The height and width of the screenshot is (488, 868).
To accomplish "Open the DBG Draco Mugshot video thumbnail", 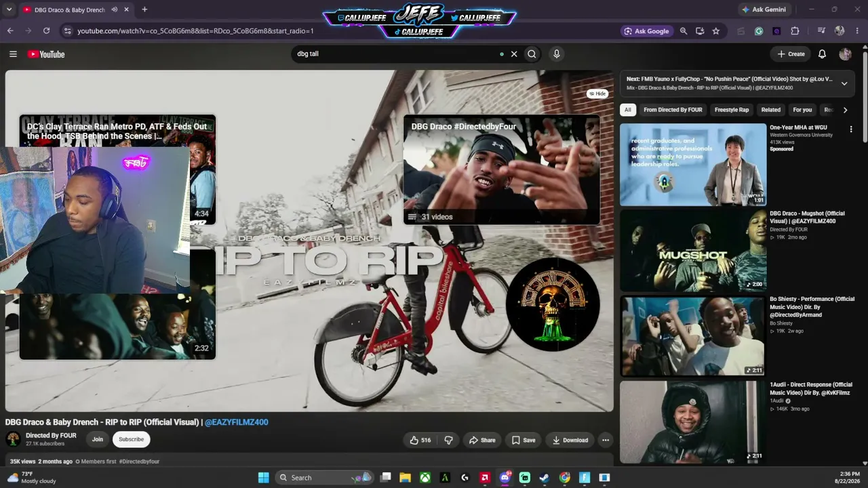I will [693, 250].
